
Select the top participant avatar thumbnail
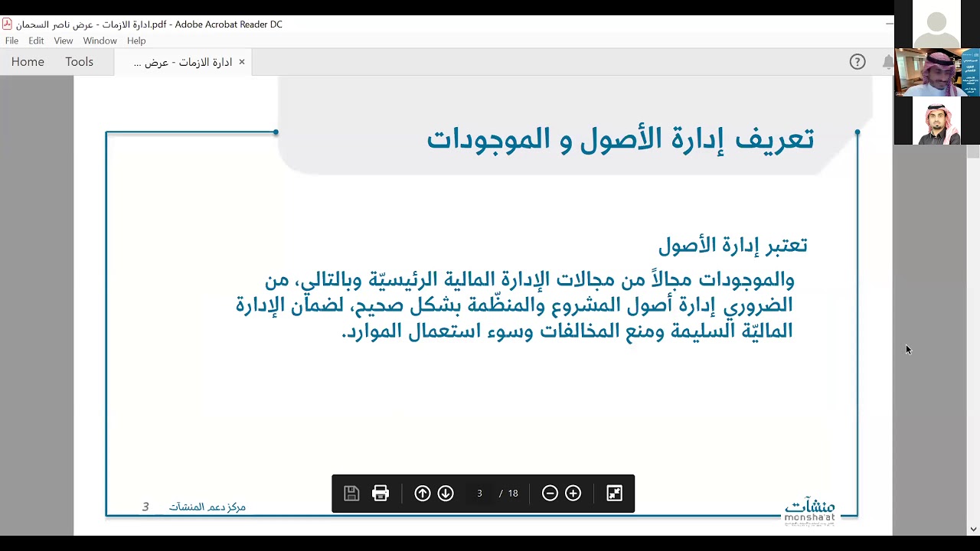(x=936, y=24)
